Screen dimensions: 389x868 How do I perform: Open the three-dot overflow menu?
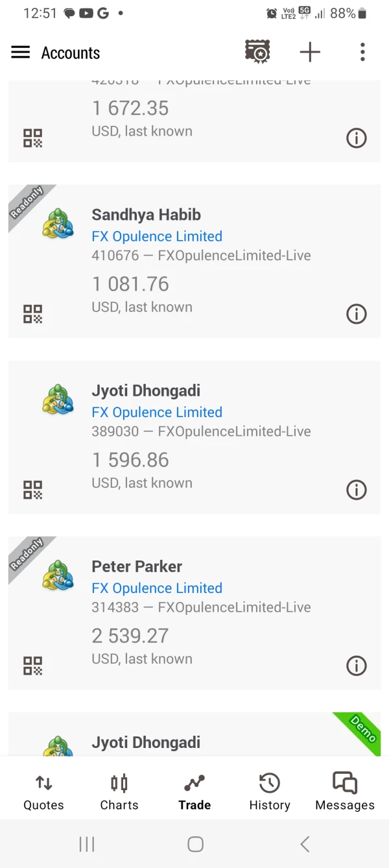362,53
